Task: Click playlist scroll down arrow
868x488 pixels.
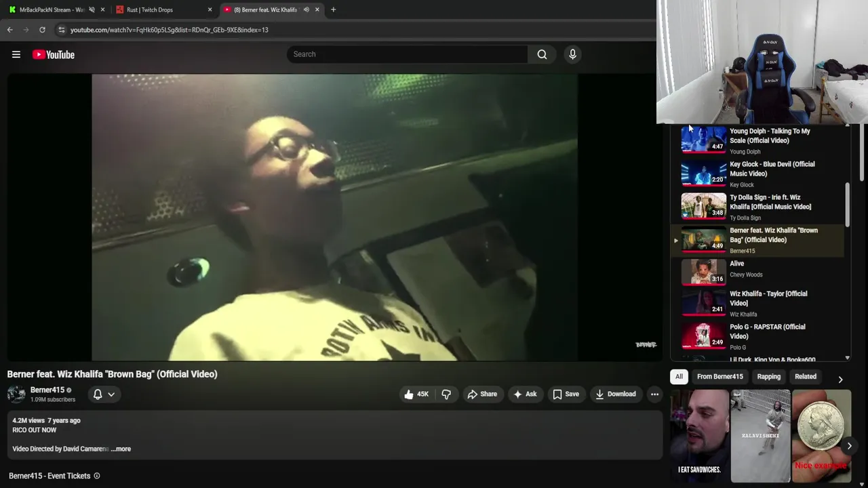Action: 847,357
